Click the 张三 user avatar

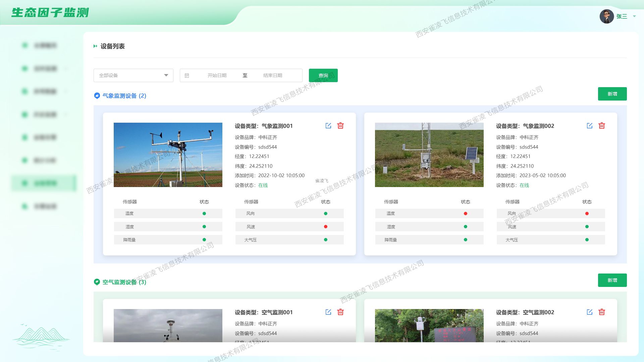(606, 16)
